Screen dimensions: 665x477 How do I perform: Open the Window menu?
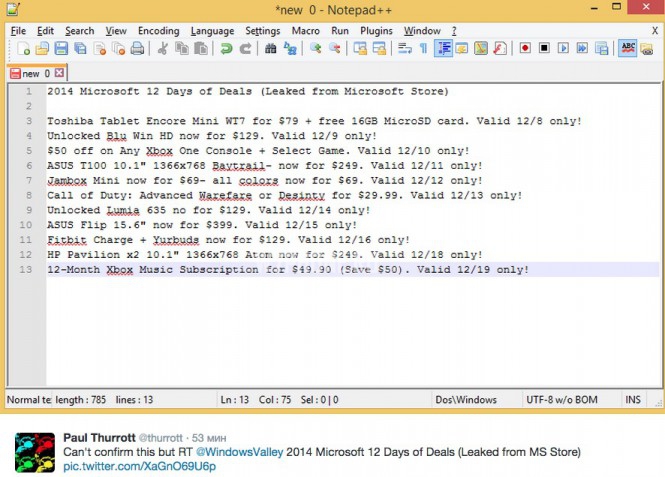pos(422,31)
